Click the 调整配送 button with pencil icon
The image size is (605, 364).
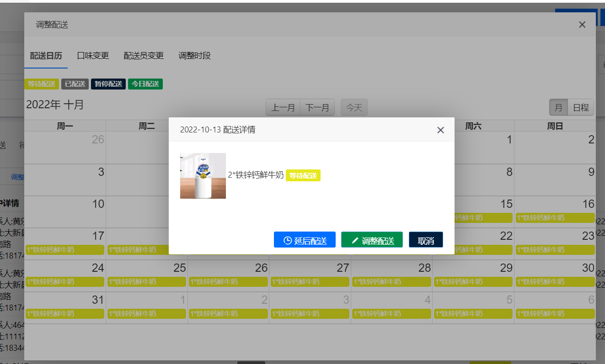tap(372, 240)
